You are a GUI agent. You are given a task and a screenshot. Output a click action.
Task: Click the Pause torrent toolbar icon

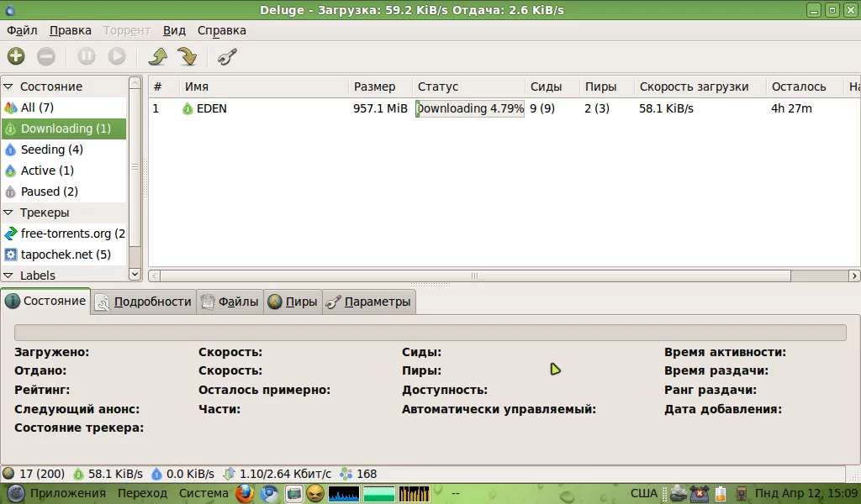point(87,56)
